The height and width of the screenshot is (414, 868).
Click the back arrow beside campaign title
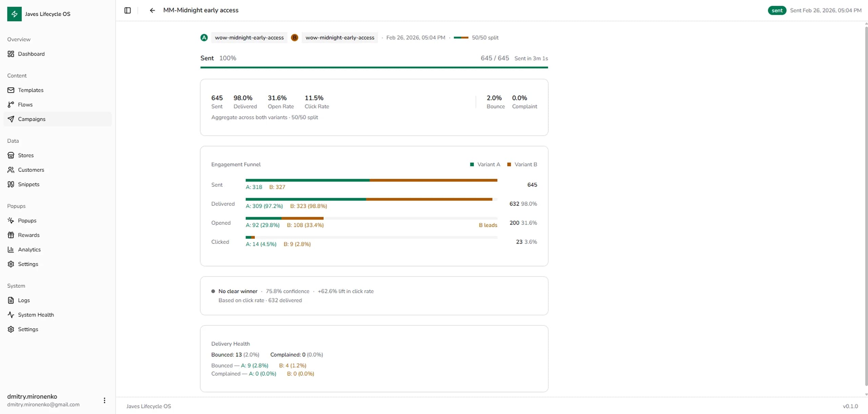[152, 10]
